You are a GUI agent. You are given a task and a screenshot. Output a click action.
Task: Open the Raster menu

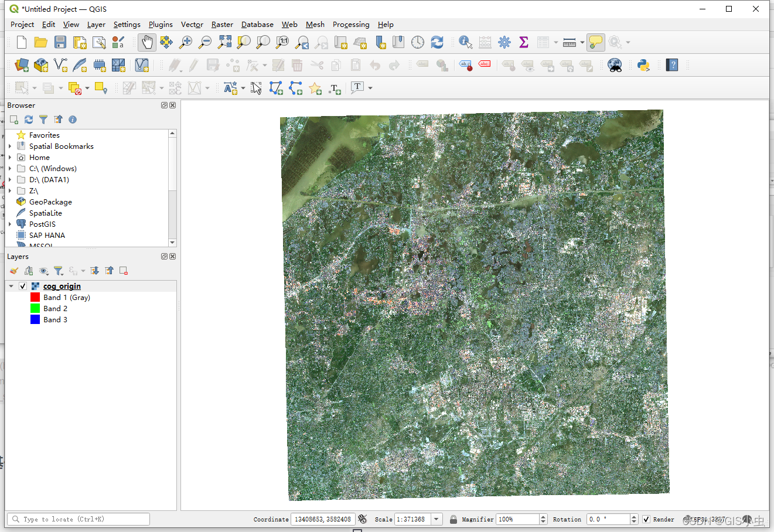[222, 25]
